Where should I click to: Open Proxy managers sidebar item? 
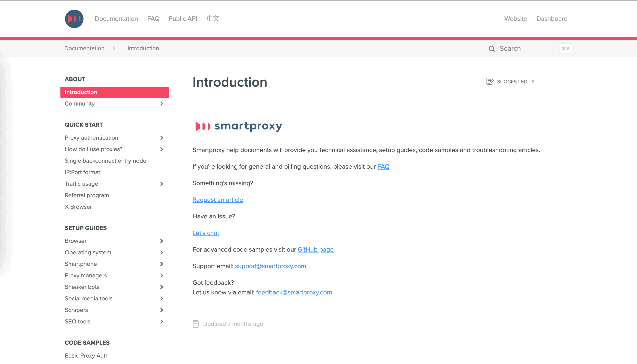point(86,276)
